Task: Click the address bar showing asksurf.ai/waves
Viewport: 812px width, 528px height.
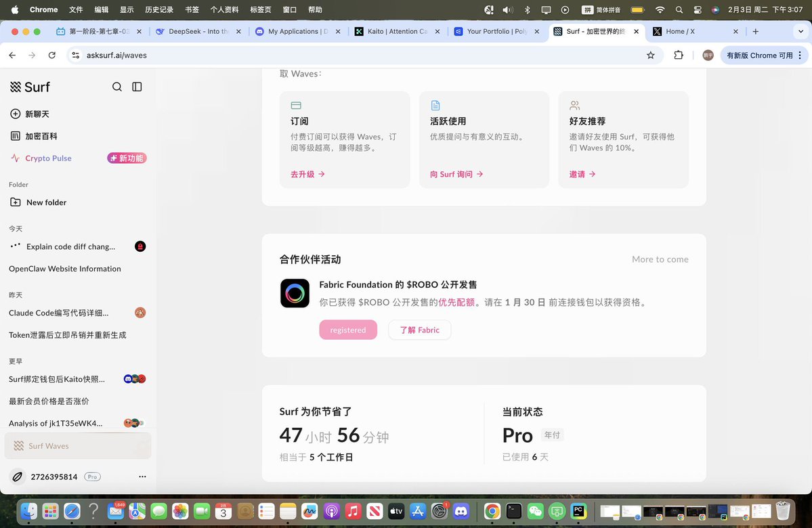Action: (x=362, y=56)
